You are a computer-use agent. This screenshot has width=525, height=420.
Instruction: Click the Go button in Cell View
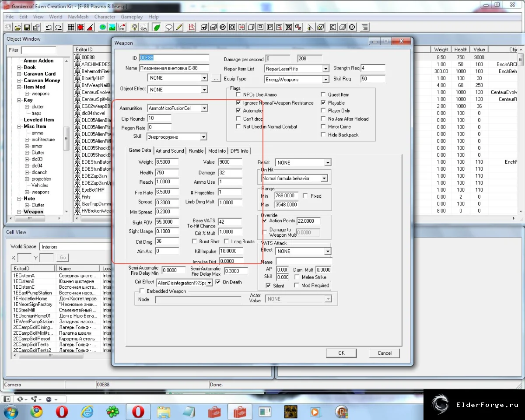click(x=63, y=258)
